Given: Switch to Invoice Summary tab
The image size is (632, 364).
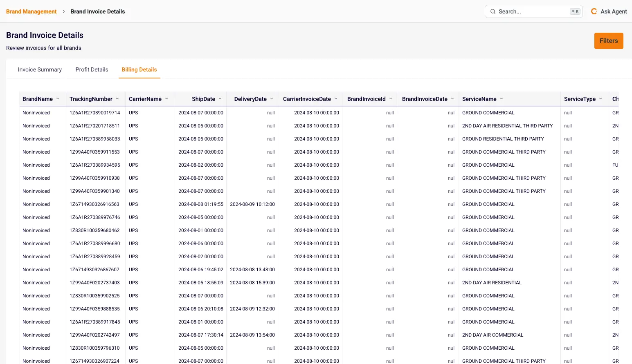Looking at the screenshot, I should click(x=40, y=69).
